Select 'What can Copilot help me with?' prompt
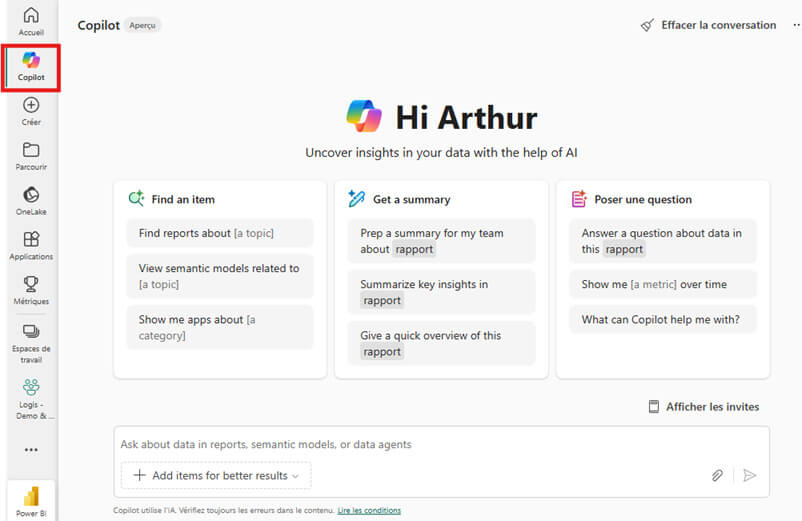 pyautogui.click(x=662, y=319)
